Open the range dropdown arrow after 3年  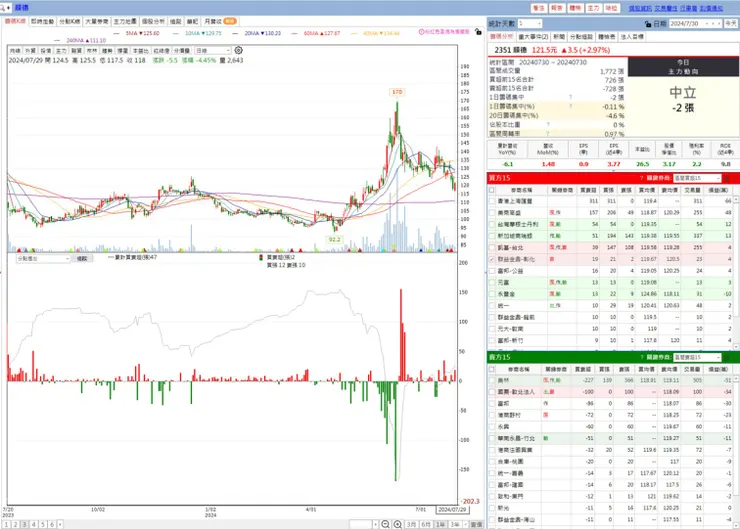coord(465,524)
